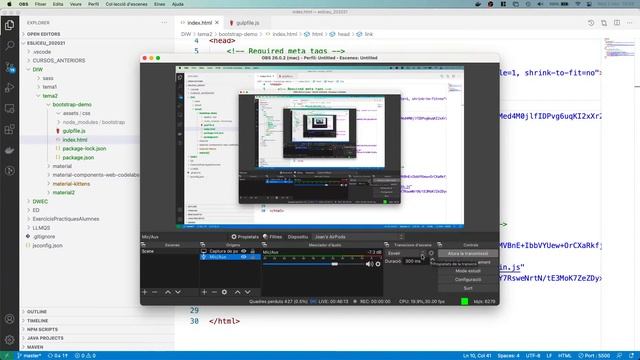Toggle visibility eye of Mic/Aux source
Viewport: 640px width, 360px height.
[x=244, y=257]
